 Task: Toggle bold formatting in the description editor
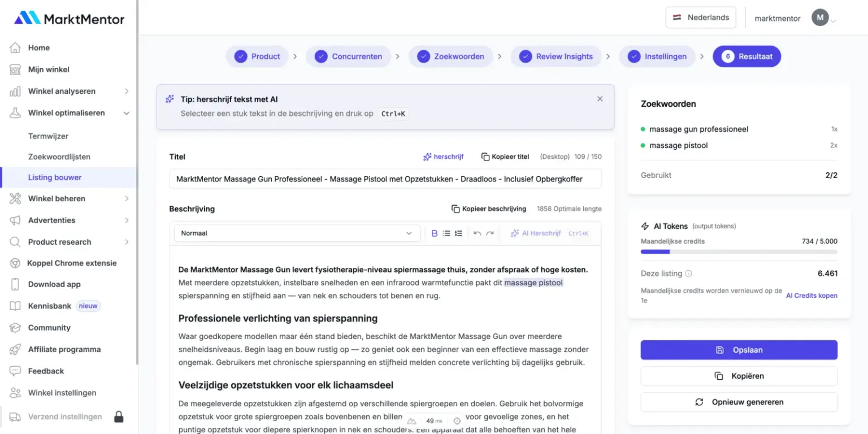(x=435, y=233)
